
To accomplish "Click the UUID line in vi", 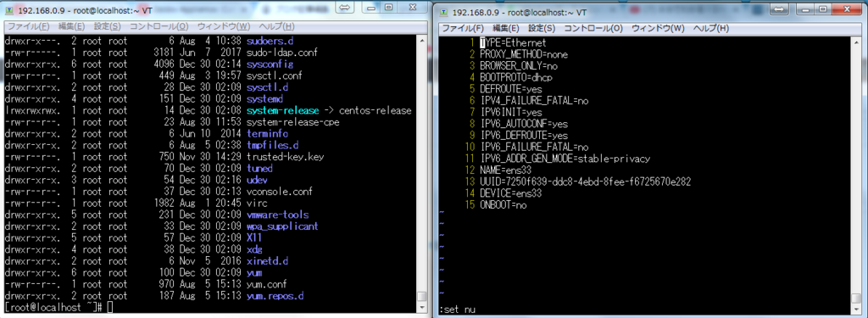I will coord(585,182).
